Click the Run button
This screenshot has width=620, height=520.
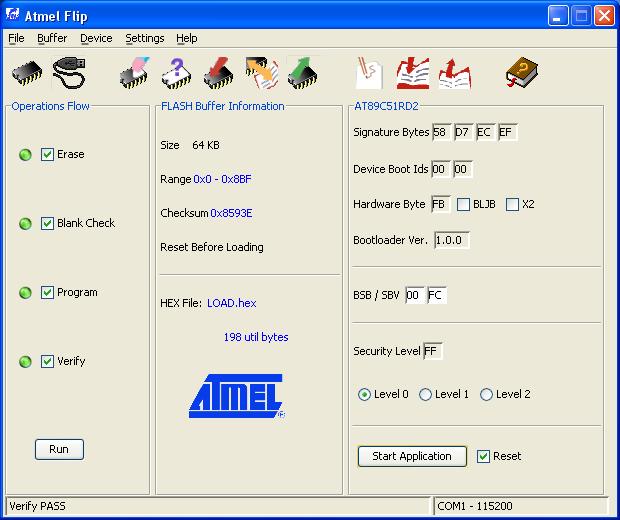(59, 450)
